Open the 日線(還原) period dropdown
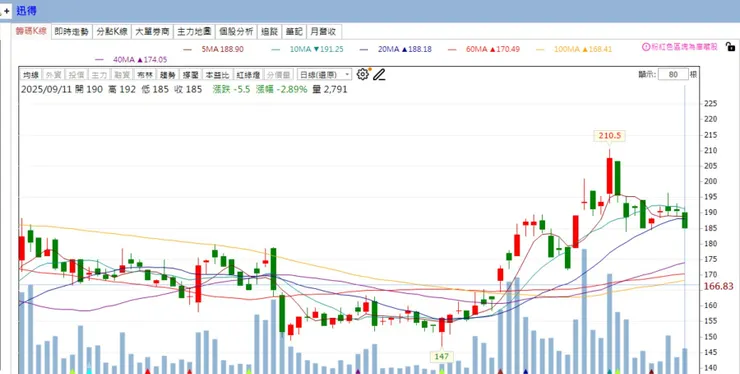 pos(324,75)
